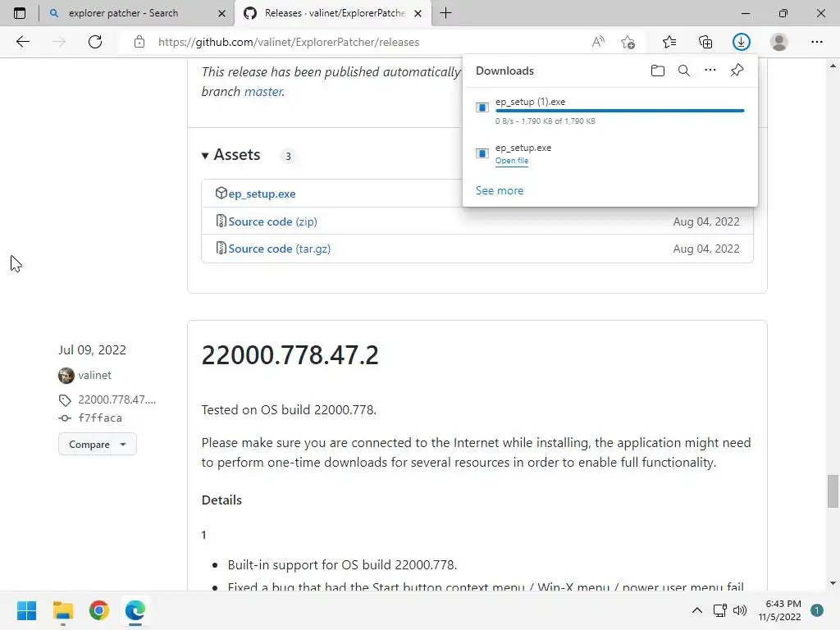Collapse the Assets section
Viewport: 840px width, 630px height.
[204, 156]
